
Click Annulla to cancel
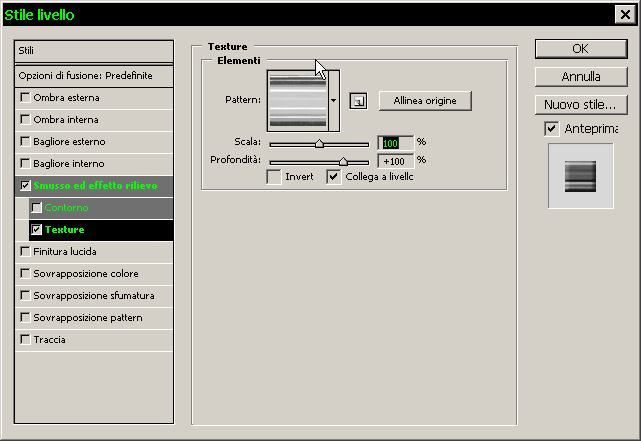(580, 76)
